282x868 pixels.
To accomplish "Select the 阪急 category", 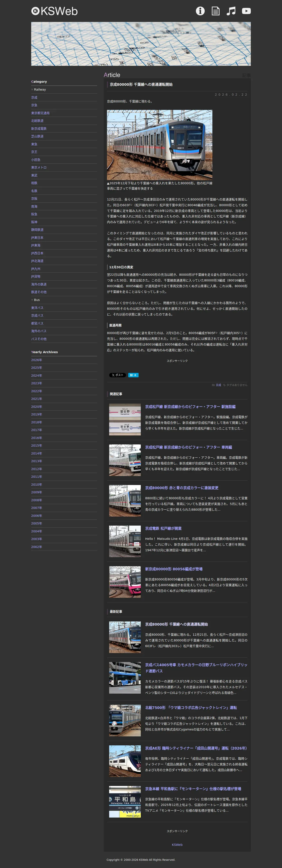I will point(34,214).
